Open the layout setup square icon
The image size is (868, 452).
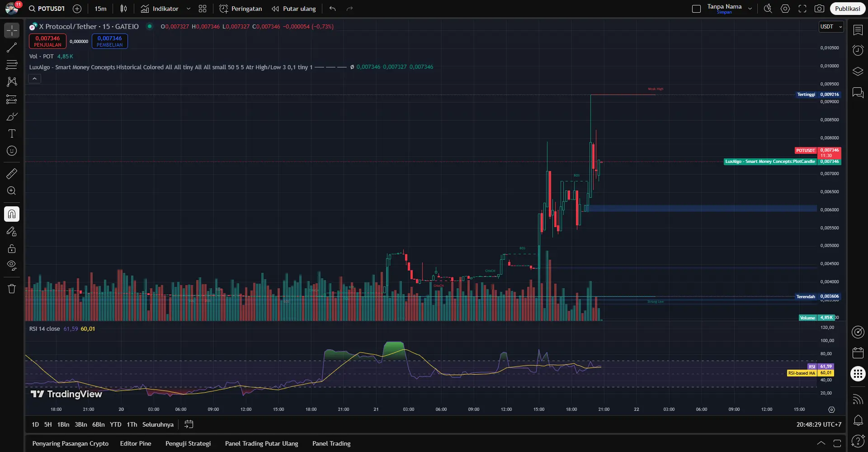click(x=696, y=9)
